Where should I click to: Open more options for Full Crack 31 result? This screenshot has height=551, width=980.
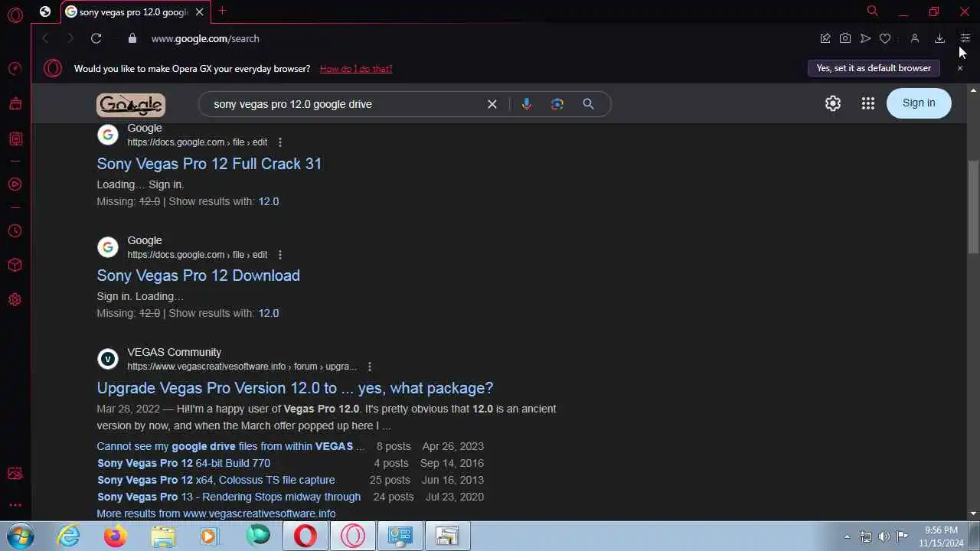(x=279, y=142)
